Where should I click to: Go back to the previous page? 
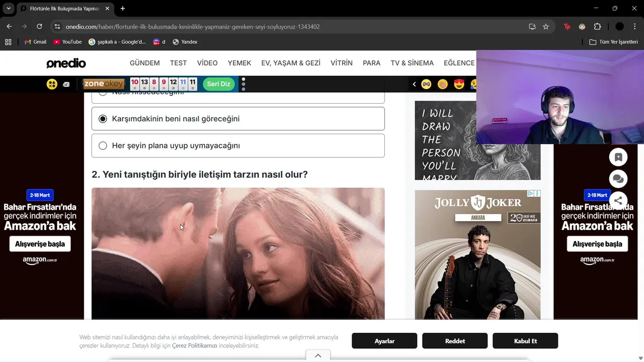click(x=9, y=27)
